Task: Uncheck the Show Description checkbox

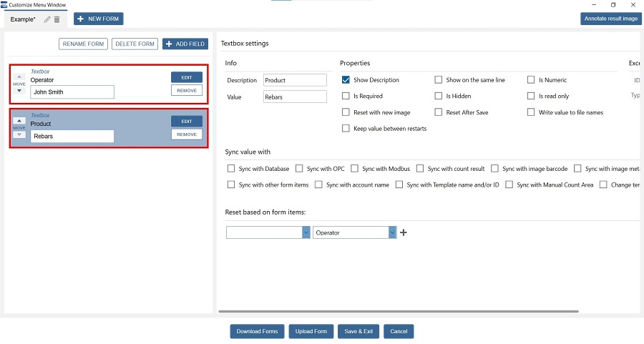Action: [x=346, y=80]
